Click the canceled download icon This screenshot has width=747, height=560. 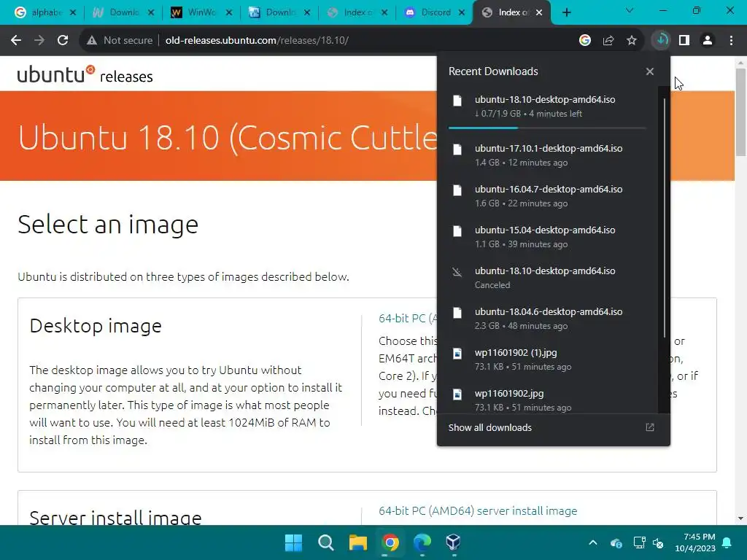tap(457, 272)
